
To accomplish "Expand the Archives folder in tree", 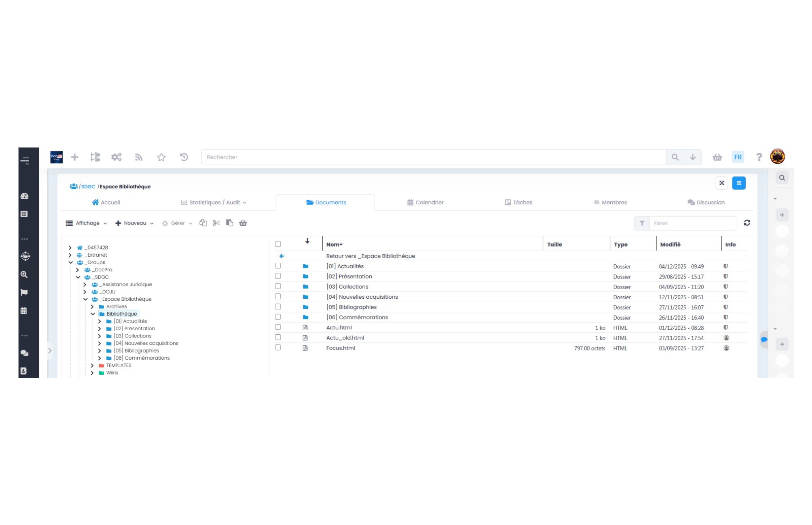I will (92, 307).
